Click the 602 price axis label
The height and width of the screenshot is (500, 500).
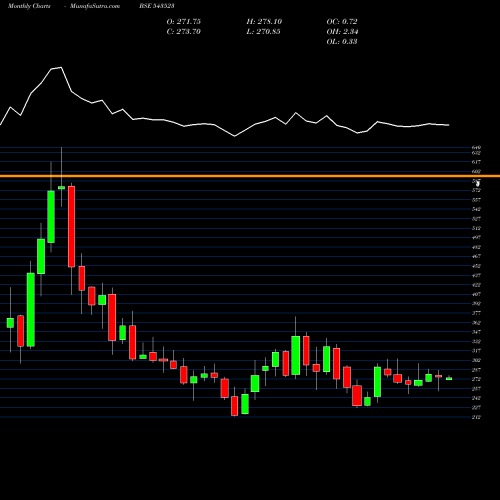tap(476, 171)
